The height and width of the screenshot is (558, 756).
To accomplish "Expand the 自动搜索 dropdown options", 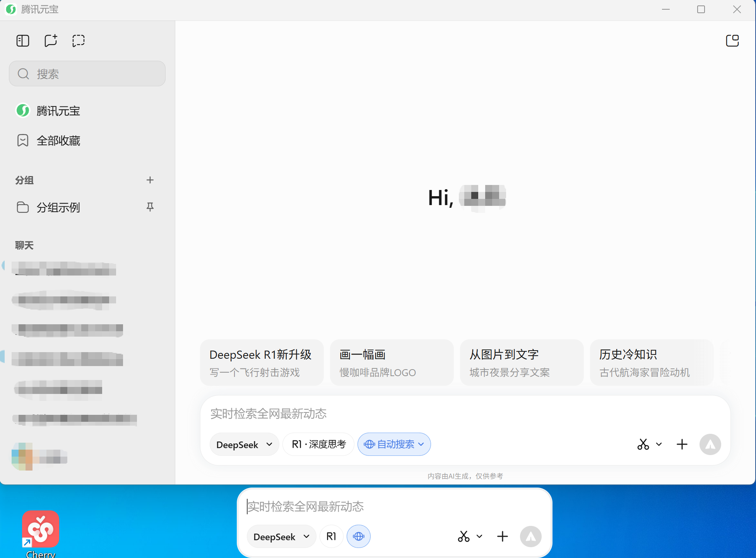I will coord(421,444).
